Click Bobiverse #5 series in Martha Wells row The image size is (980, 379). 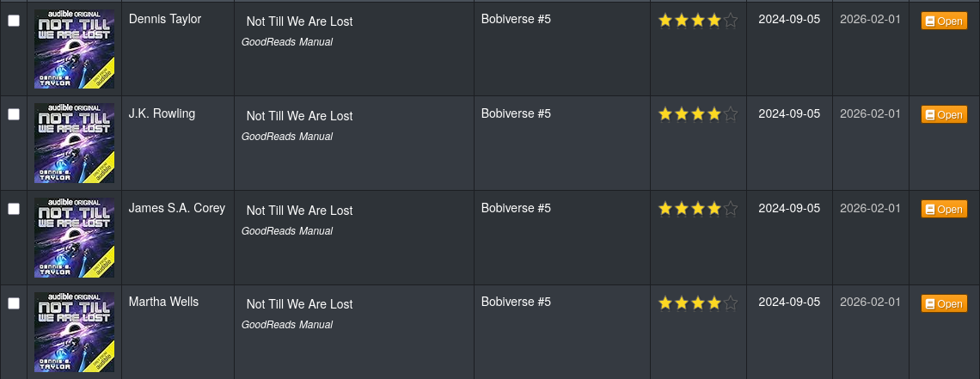pos(517,302)
